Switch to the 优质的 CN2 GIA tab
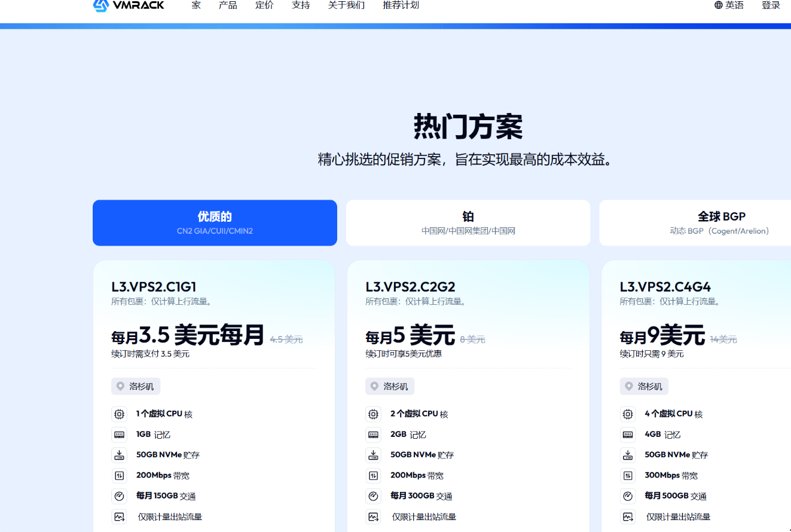Viewport: 791px width, 532px height. 215,222
